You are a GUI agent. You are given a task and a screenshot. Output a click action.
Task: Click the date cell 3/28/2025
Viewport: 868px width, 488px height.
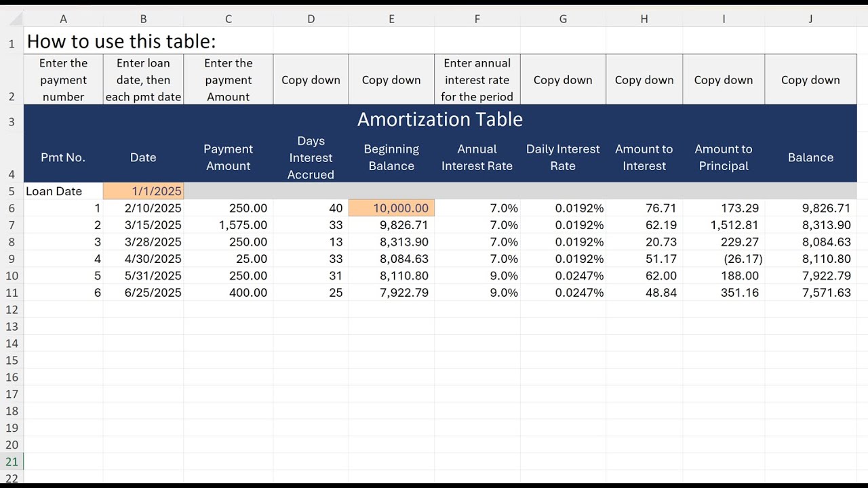tap(143, 242)
